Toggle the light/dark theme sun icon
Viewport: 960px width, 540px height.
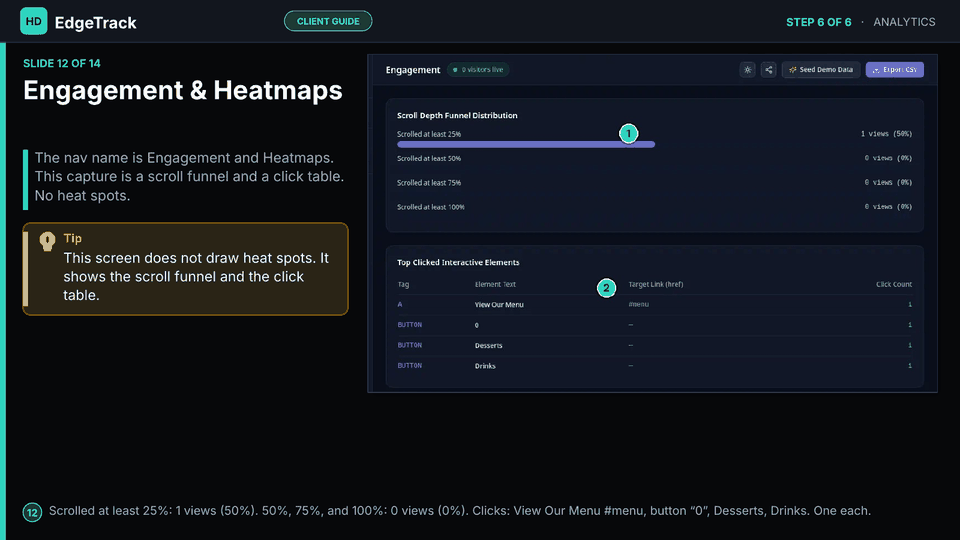click(x=748, y=70)
